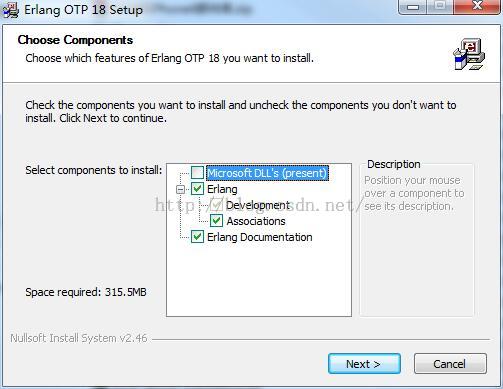This screenshot has height=389, width=503.
Task: Check the Microsoft DLL's (present) checkbox
Action: pos(197,173)
